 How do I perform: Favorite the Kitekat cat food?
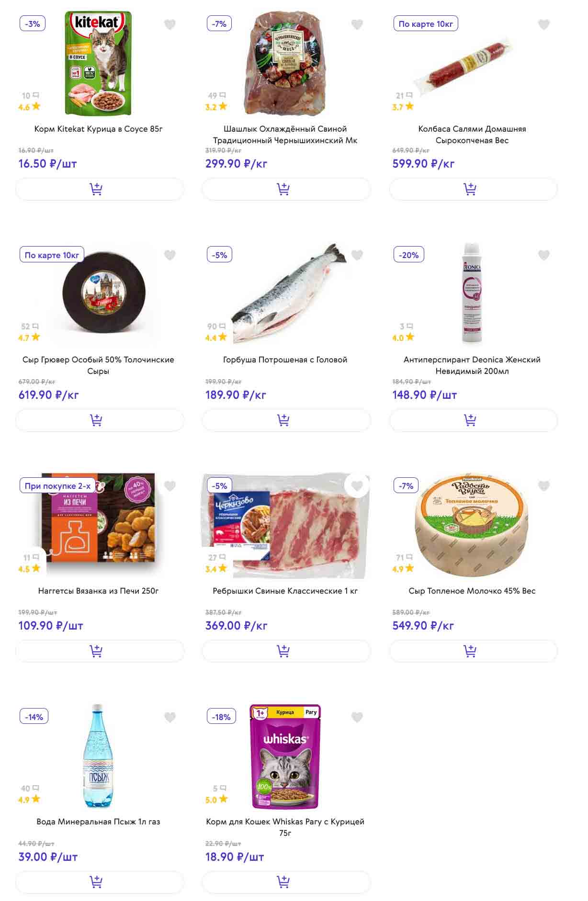[170, 24]
